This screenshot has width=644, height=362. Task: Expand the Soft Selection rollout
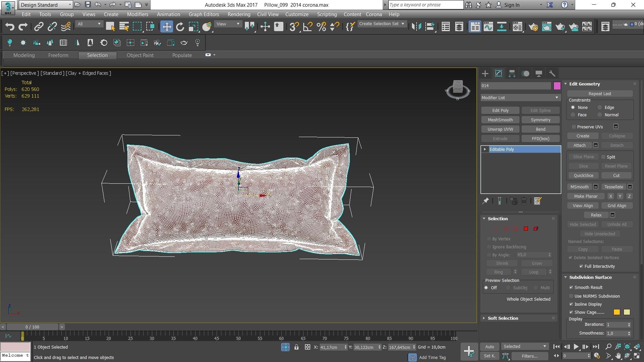tap(503, 318)
